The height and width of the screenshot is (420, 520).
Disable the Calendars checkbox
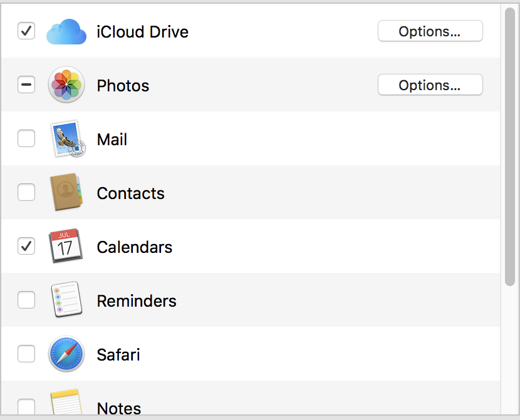26,246
